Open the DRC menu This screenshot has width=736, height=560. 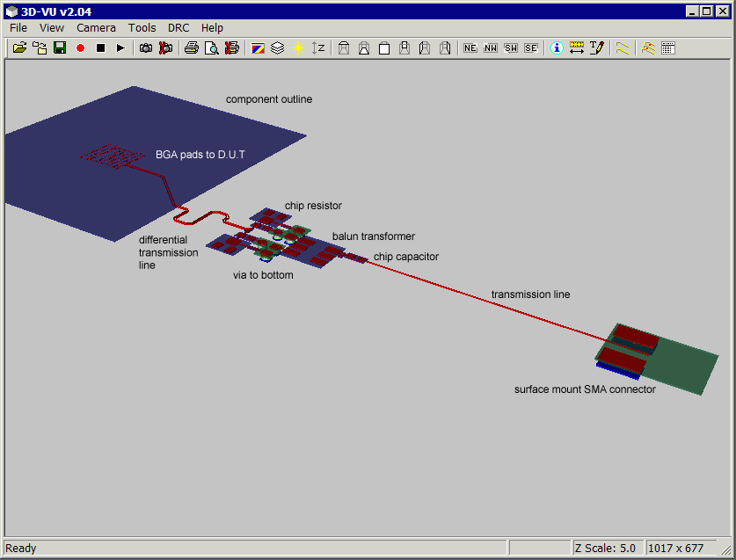tap(179, 28)
